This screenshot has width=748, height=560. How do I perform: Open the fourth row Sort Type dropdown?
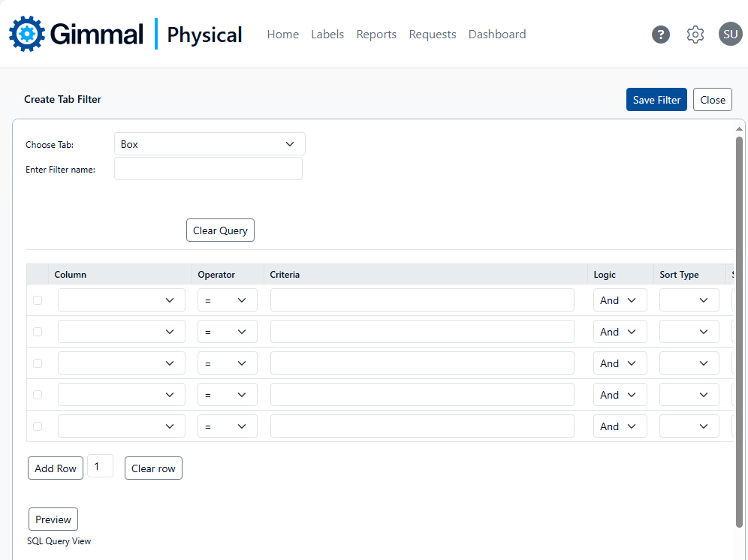click(x=689, y=395)
